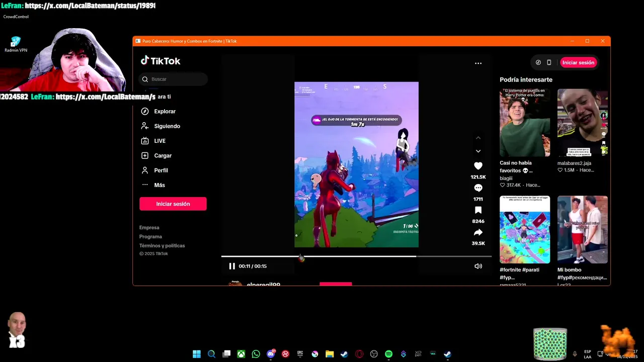Click the Fortnite video player
Screen dimensions: 644x362
pos(356,164)
